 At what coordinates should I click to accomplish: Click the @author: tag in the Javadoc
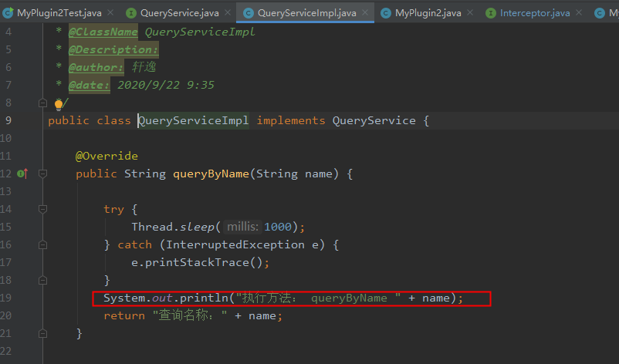(96, 67)
